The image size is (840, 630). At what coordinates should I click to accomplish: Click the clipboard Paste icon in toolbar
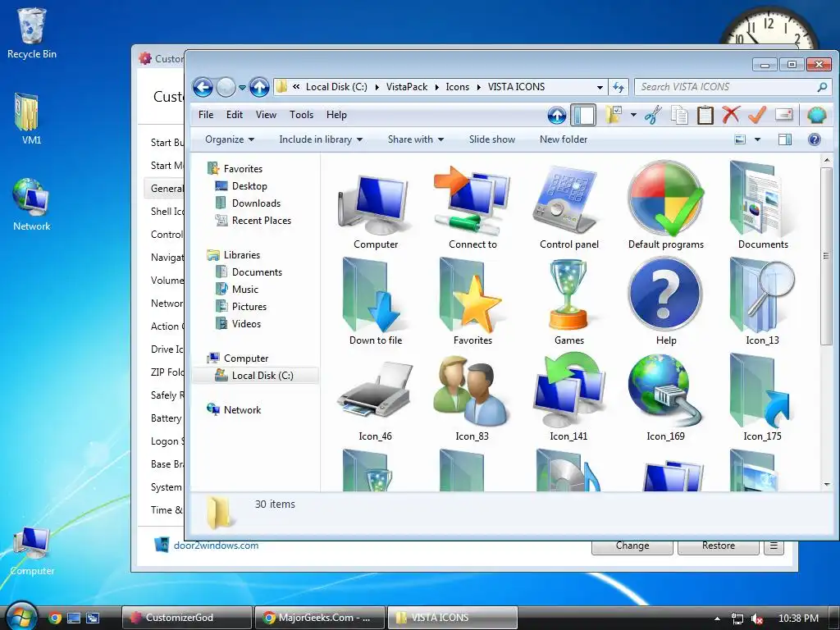coord(705,115)
